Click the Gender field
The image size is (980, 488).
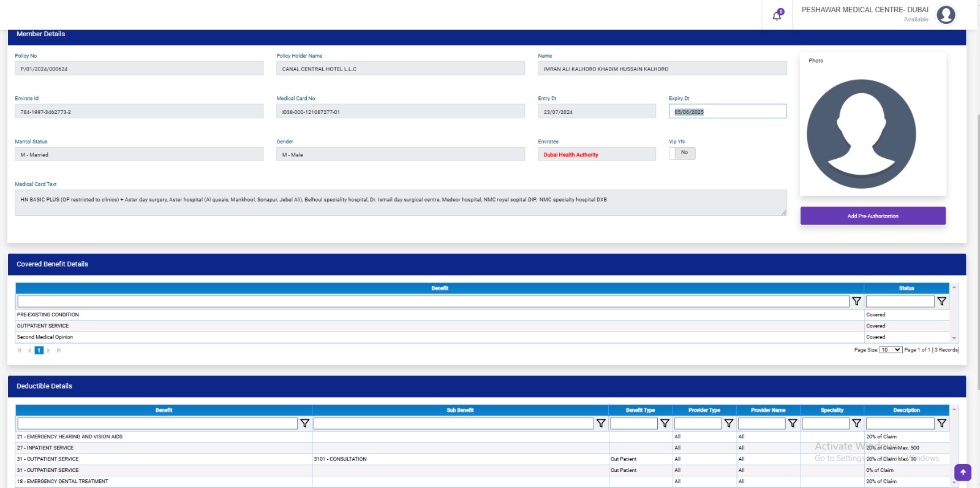pyautogui.click(x=401, y=154)
